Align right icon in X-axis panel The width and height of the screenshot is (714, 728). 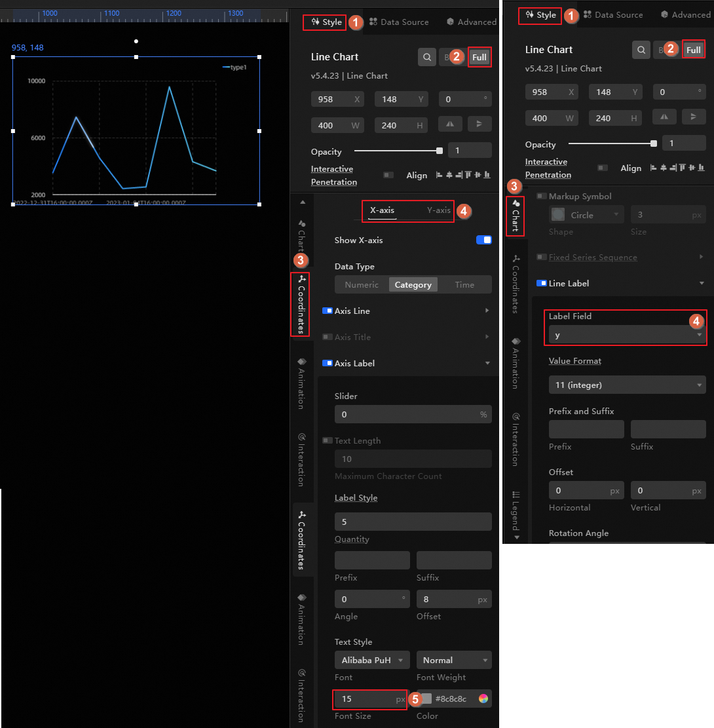pos(459,175)
